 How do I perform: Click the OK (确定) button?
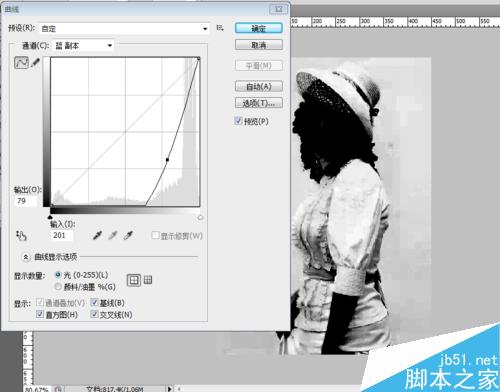[259, 28]
